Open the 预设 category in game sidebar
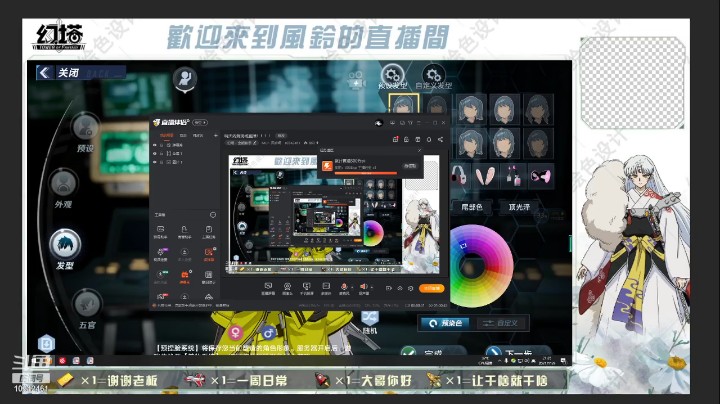The width and height of the screenshot is (720, 404). pos(85,132)
